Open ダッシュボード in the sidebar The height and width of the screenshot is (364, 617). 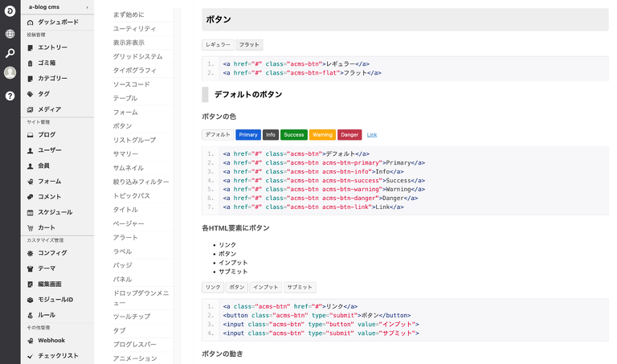58,22
